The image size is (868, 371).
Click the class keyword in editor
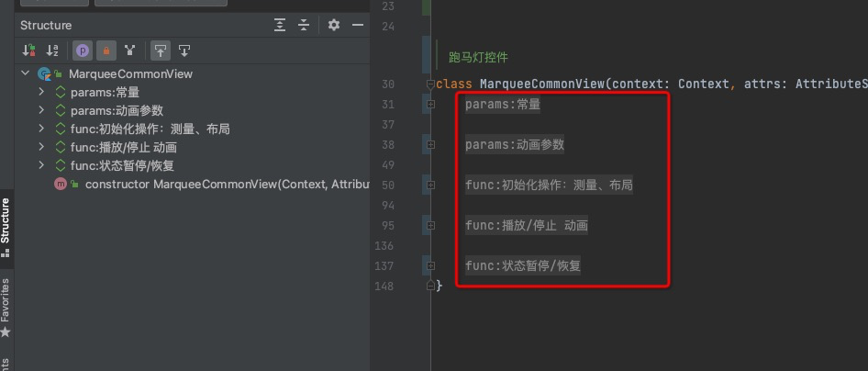coord(454,84)
